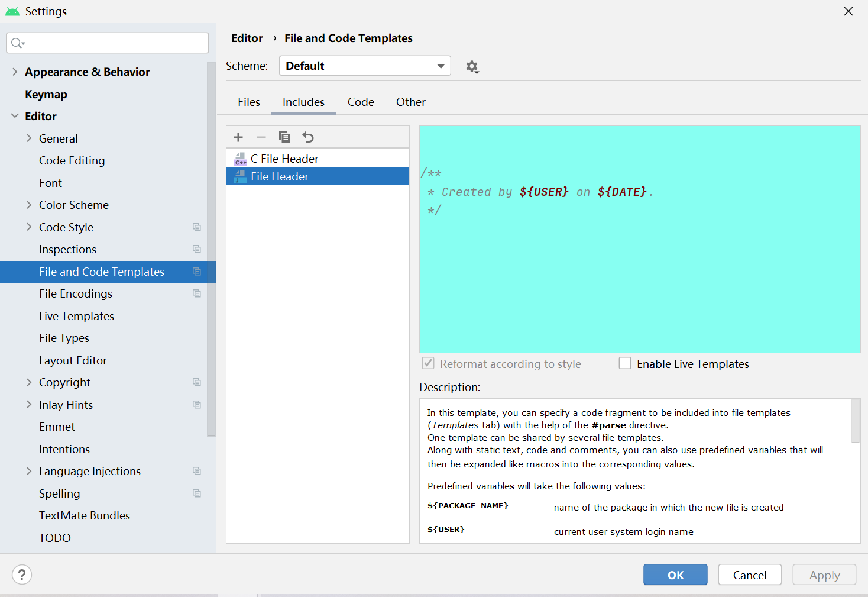Viewport: 868px width, 597px height.
Task: Switch to the Other tab
Action: [411, 102]
